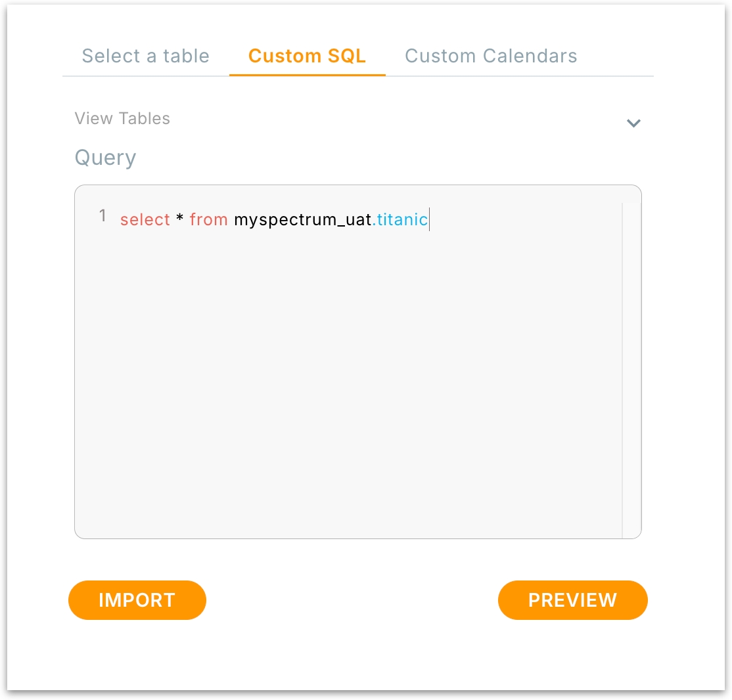732x700 pixels.
Task: Click the 'select' keyword in the query
Action: point(145,220)
